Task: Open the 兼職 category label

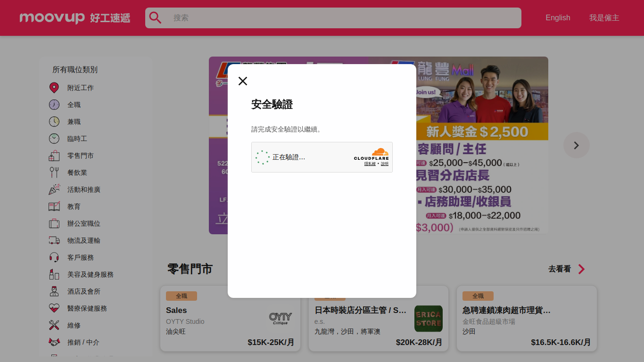Action: click(74, 122)
